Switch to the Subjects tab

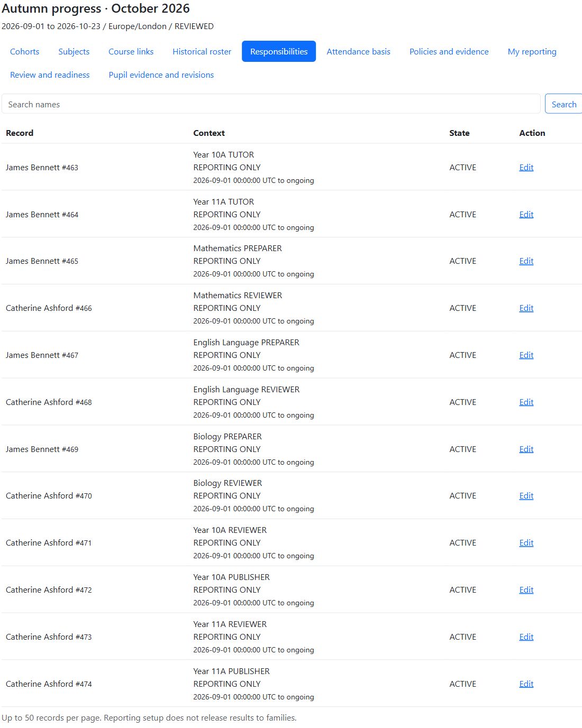[x=74, y=51]
